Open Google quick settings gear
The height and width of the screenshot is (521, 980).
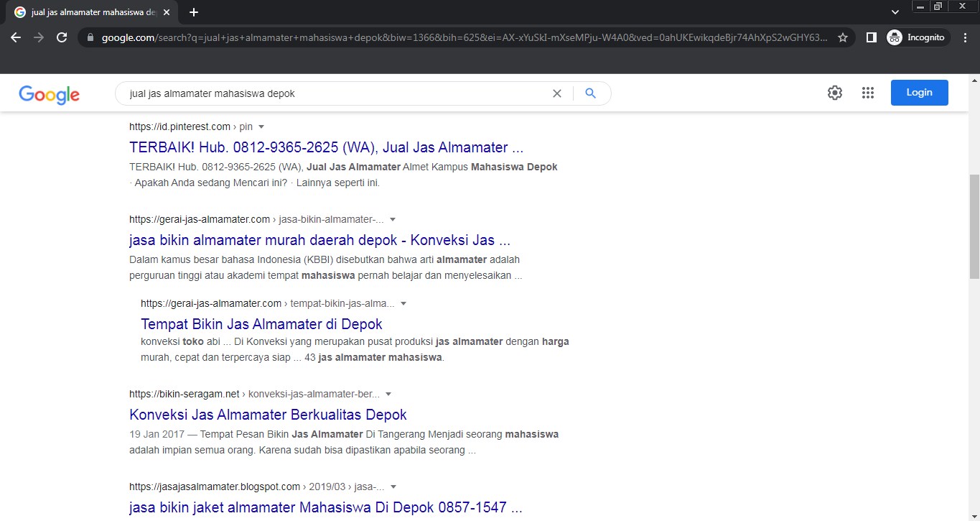pos(834,93)
